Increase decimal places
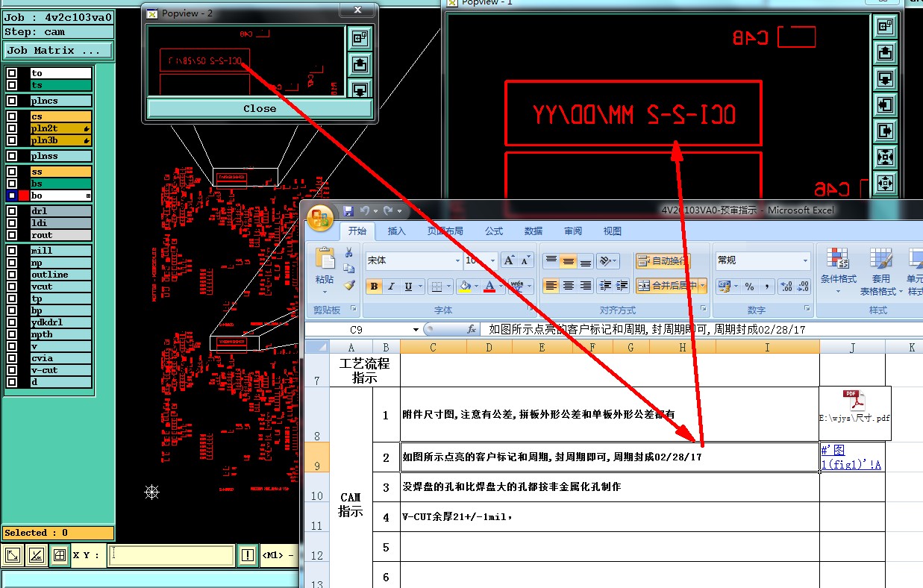This screenshot has width=923, height=588. [x=786, y=287]
